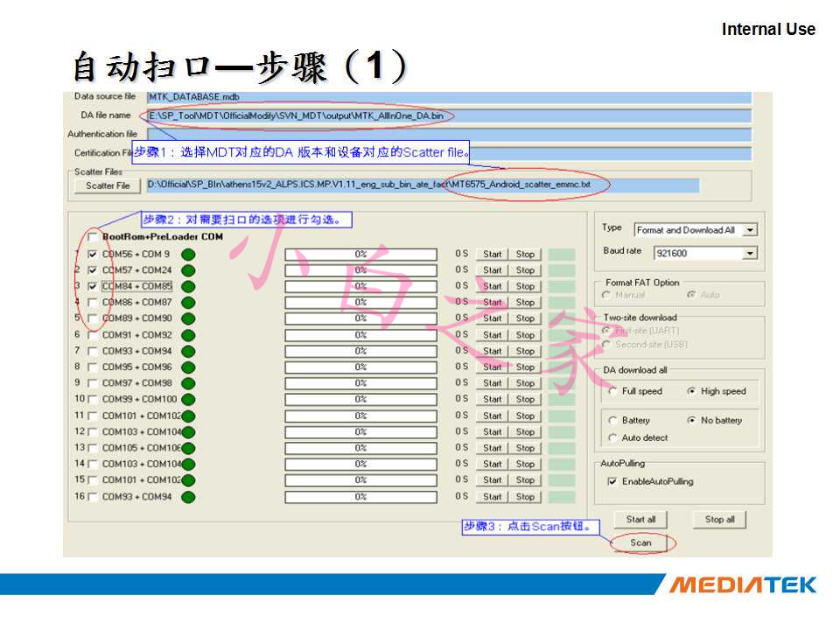840x630 pixels.
Task: Click the green status light beside COM86 + COM87
Action: tap(188, 303)
